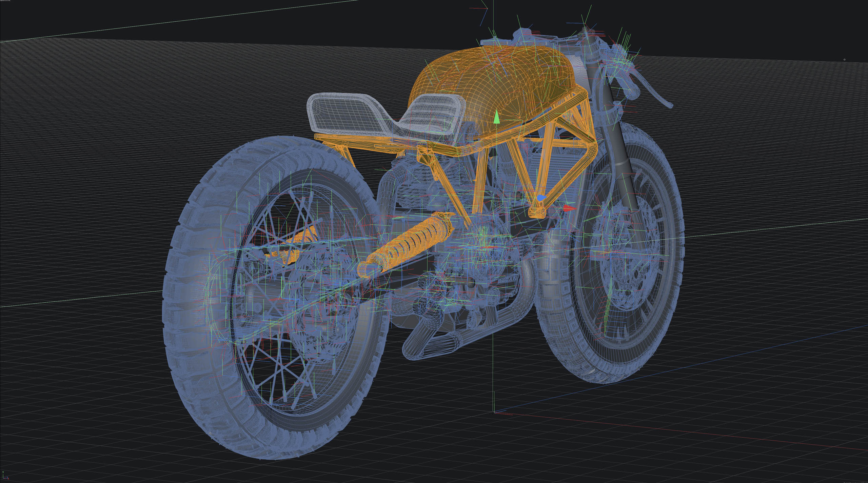
Task: Click the world axis indicator icon
Action: pyautogui.click(x=5, y=477)
